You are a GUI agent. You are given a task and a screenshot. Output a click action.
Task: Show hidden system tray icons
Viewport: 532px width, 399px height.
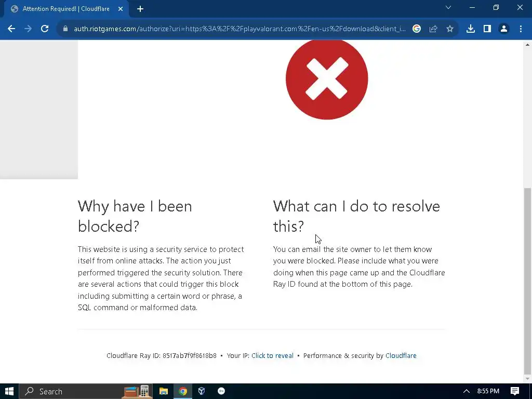(467, 391)
